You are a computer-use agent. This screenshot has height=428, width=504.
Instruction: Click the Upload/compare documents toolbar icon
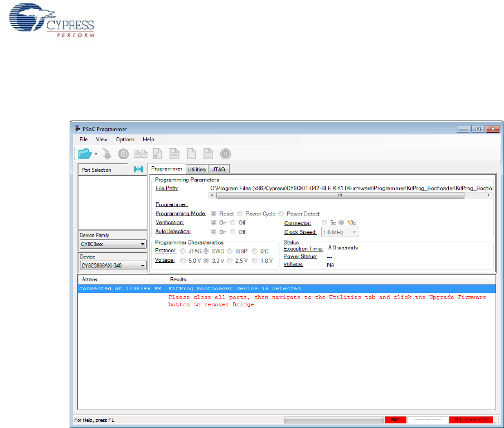[140, 154]
